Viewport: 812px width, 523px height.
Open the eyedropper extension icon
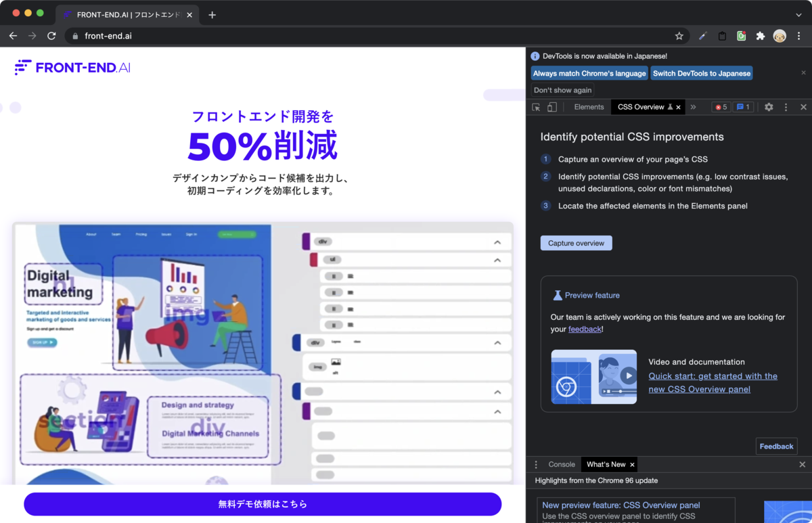703,36
